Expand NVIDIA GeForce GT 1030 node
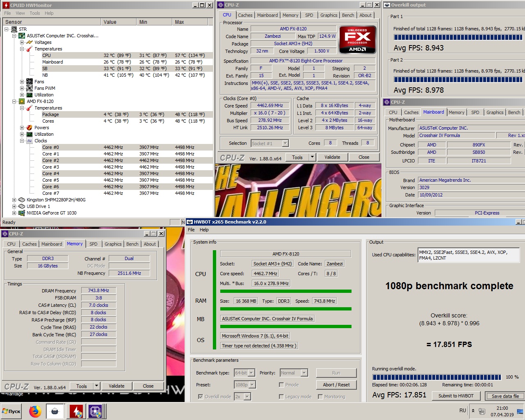This screenshot has height=420, width=525. click(14, 213)
